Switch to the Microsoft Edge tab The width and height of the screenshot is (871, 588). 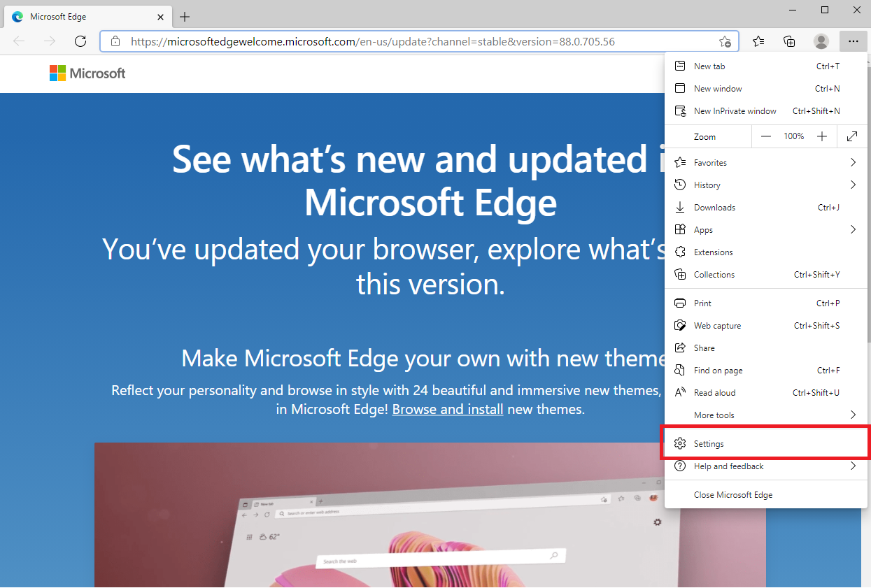(88, 17)
